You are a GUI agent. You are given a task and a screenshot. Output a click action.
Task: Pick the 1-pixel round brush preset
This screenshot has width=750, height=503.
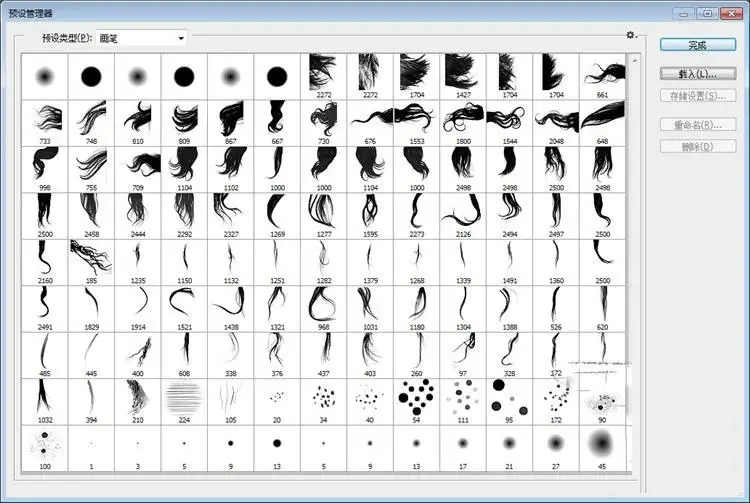pyautogui.click(x=91, y=446)
